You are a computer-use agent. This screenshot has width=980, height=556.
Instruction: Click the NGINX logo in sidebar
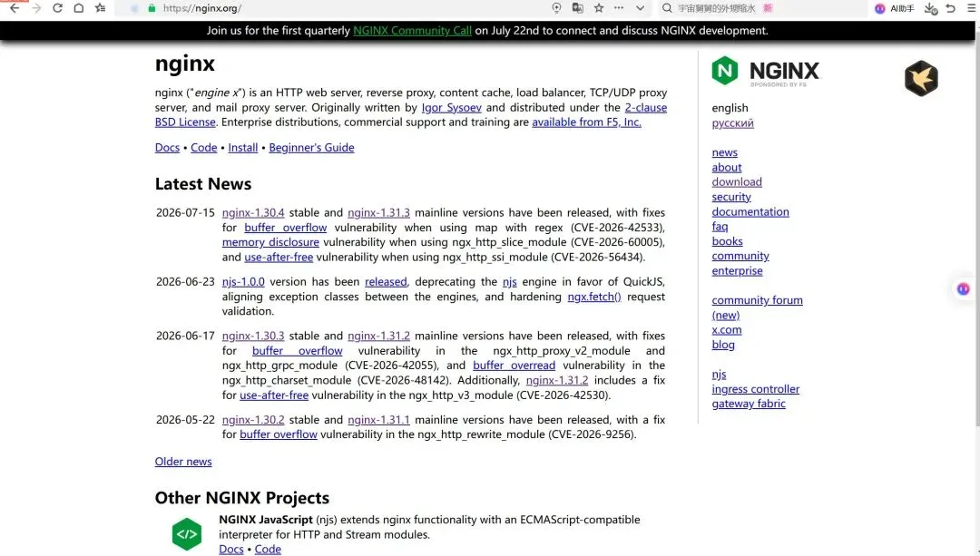point(765,72)
